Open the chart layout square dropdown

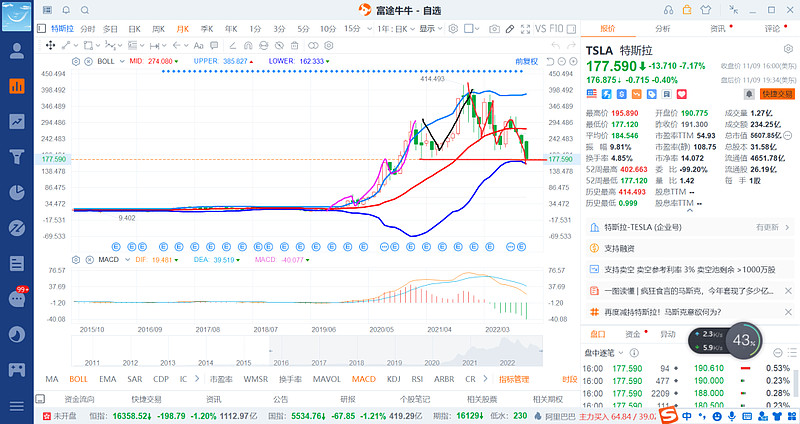click(472, 29)
